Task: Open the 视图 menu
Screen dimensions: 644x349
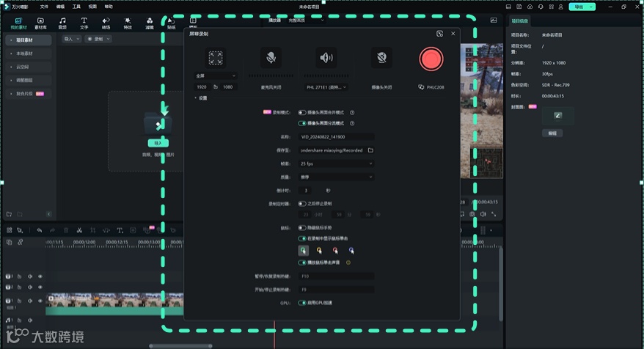Action: [x=92, y=7]
